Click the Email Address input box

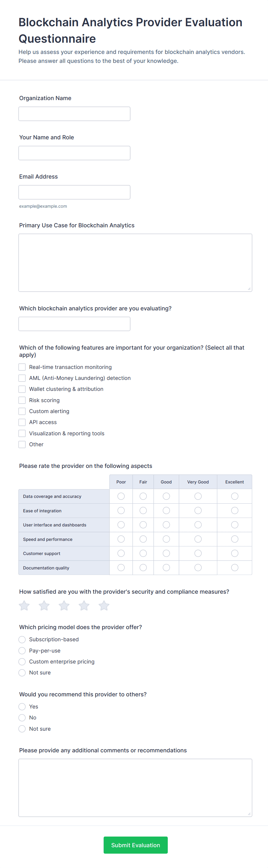74,192
